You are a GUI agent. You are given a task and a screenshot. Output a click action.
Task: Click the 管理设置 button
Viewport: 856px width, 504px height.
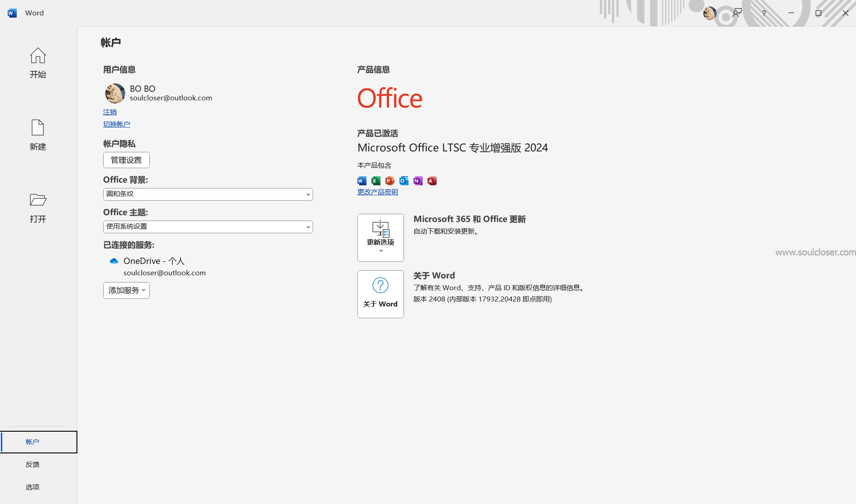[126, 160]
